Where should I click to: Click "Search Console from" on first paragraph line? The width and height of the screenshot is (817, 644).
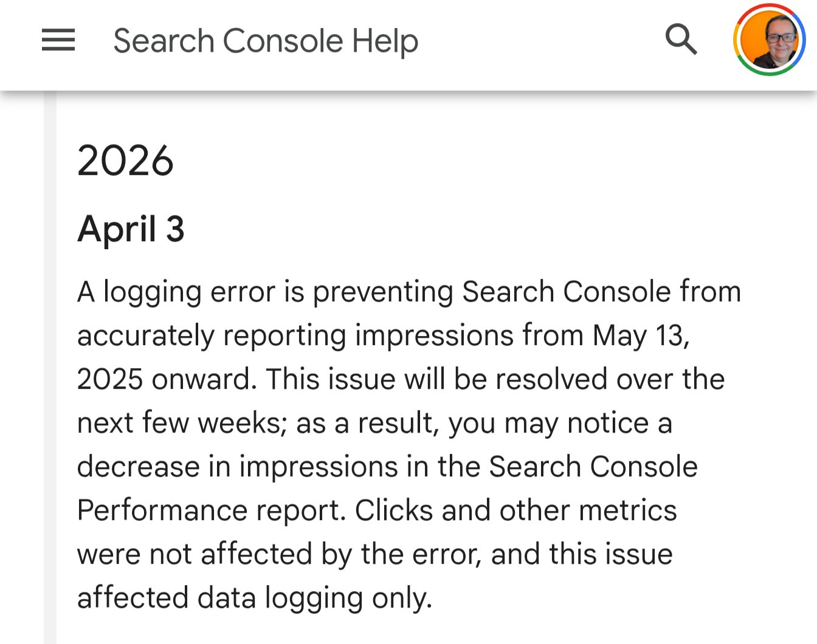601,292
